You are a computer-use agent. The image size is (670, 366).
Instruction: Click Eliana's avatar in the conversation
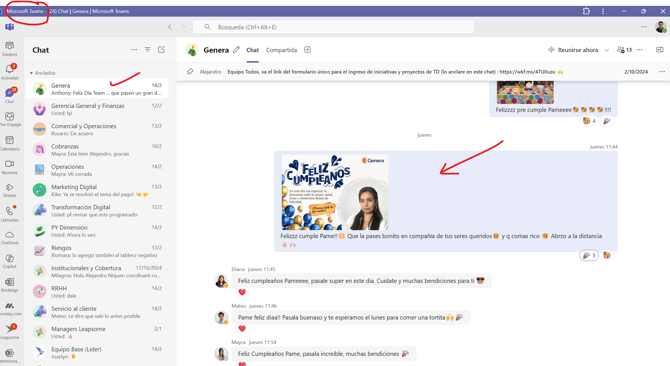[x=221, y=281]
